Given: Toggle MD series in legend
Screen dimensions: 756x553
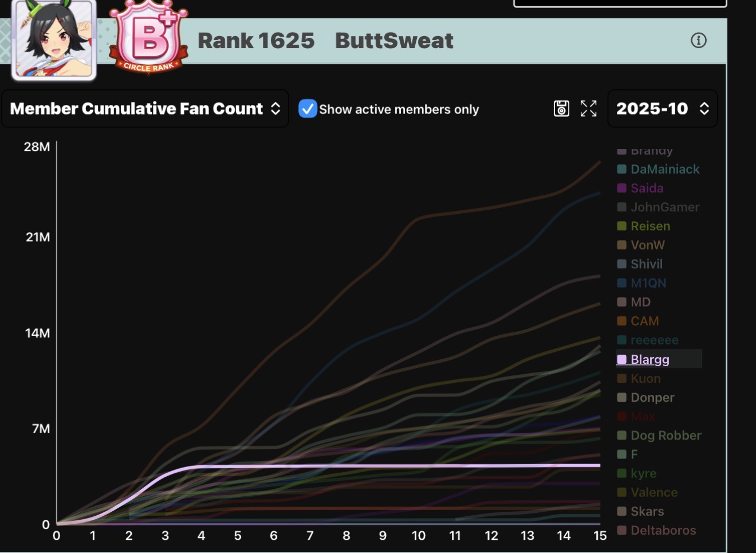Looking at the screenshot, I should coord(633,302).
